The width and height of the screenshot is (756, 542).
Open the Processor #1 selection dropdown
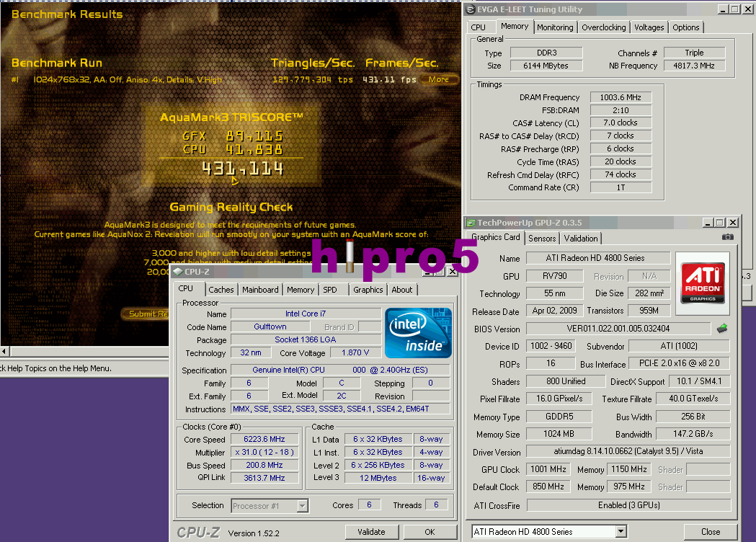[x=302, y=506]
